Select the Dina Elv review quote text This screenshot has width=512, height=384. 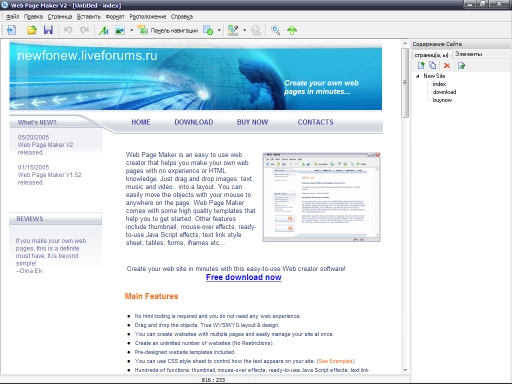(51, 255)
